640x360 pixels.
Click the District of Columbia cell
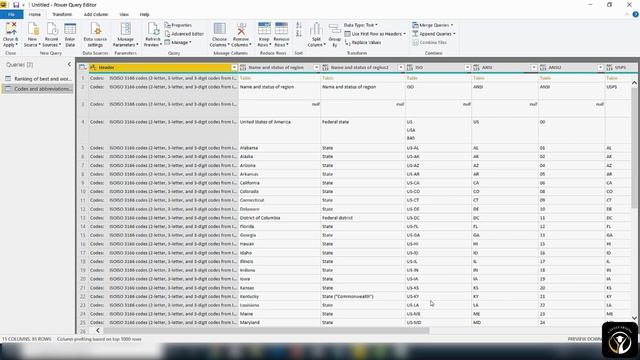(x=279, y=218)
